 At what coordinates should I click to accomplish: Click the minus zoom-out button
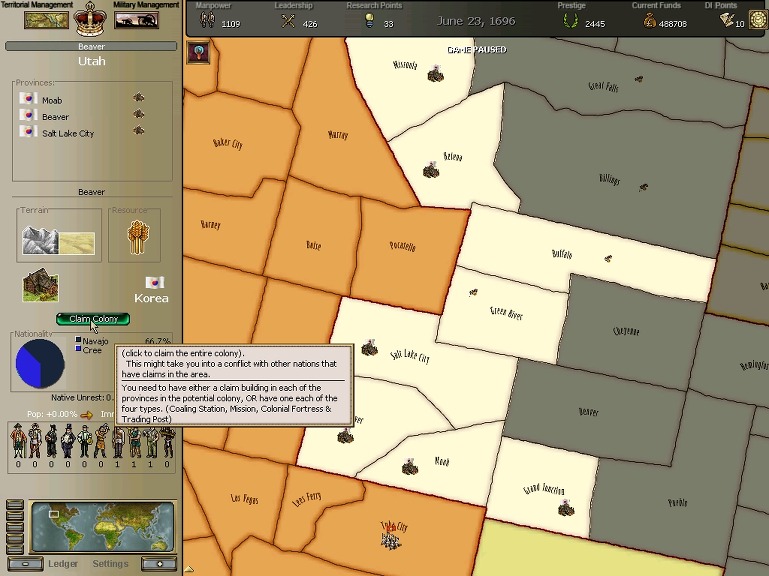pyautogui.click(x=25, y=564)
